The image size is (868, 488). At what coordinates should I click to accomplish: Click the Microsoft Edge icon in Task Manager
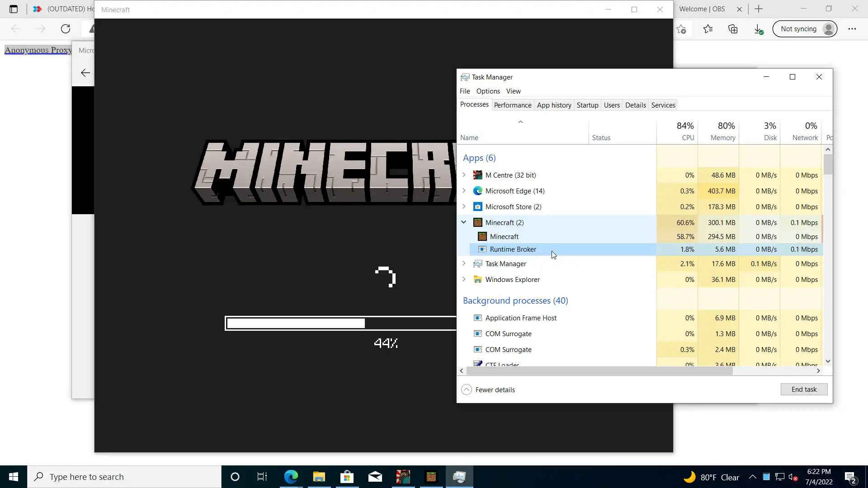tap(477, 191)
